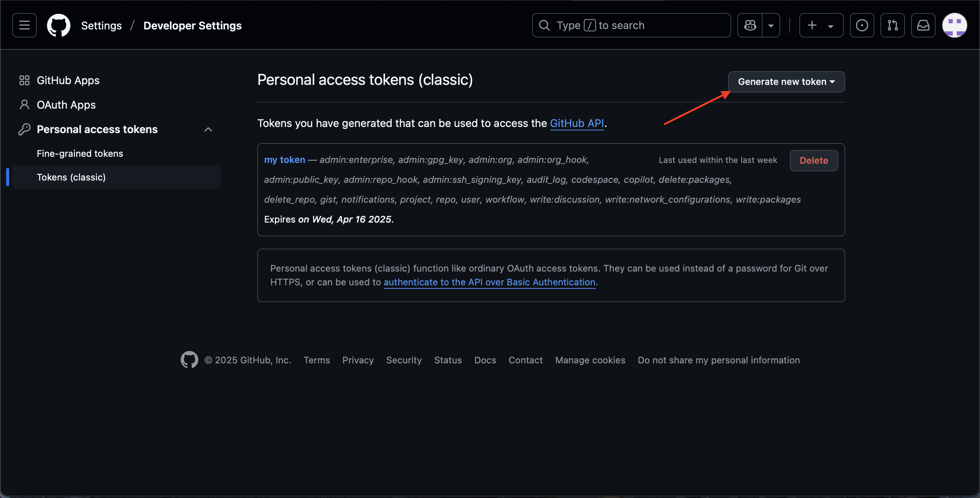Expand the Copilot dropdown arrow

[x=771, y=25]
